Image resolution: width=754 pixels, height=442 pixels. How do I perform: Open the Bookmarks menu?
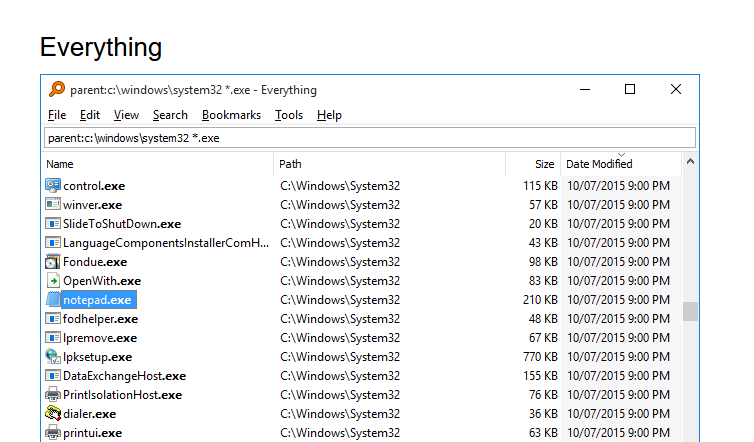click(x=231, y=115)
